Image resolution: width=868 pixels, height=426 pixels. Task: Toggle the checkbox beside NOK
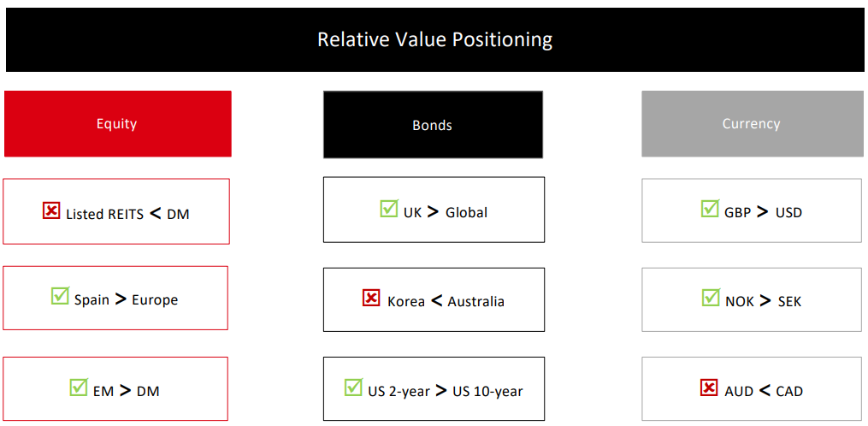point(711,297)
